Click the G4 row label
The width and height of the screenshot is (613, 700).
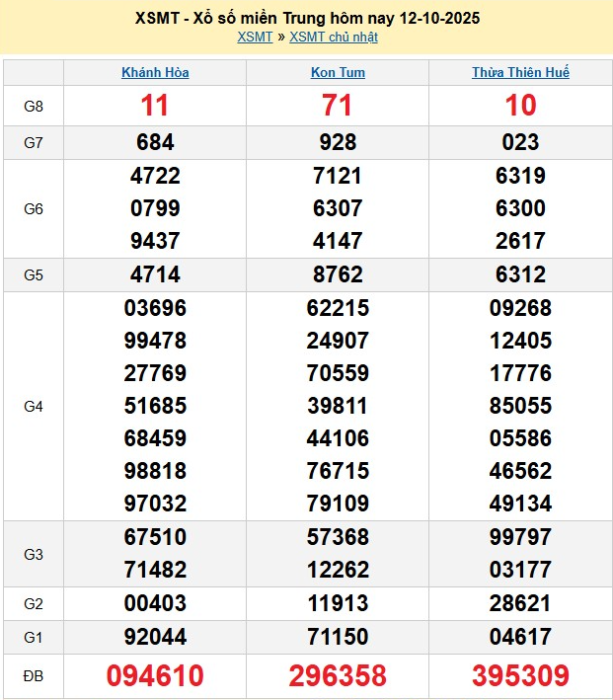pyautogui.click(x=34, y=406)
